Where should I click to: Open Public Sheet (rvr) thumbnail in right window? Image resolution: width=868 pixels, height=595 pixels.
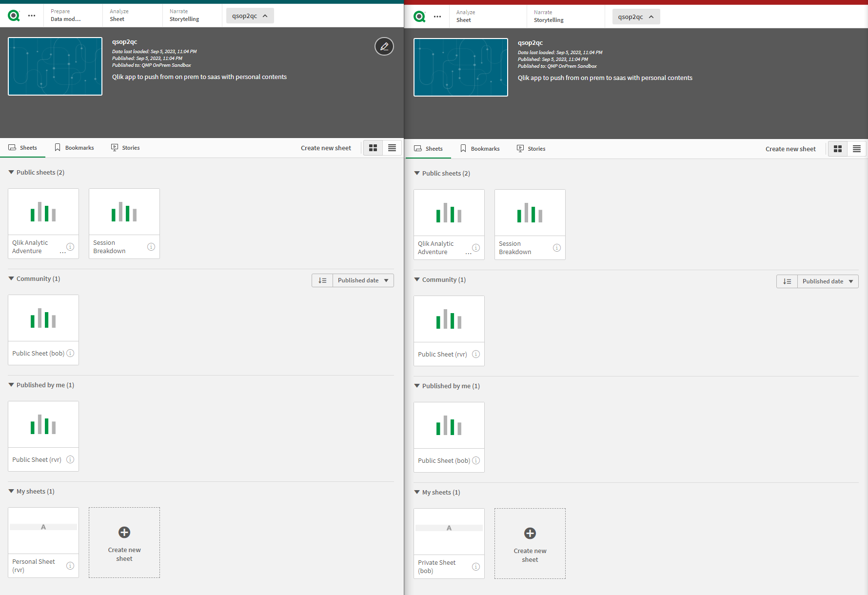(x=449, y=319)
